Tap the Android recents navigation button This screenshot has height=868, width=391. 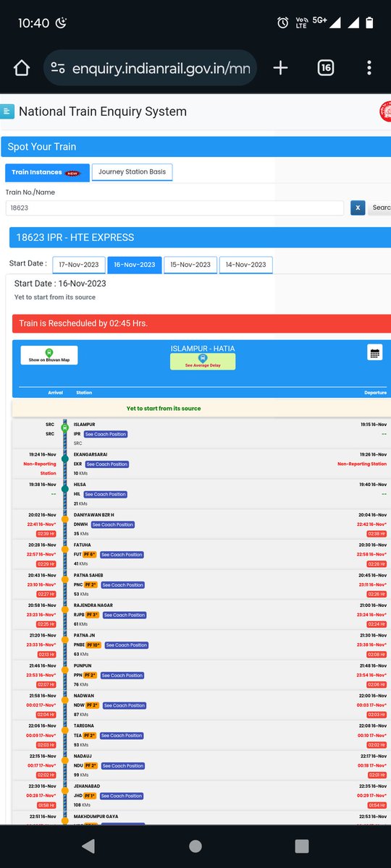pyautogui.click(x=302, y=846)
